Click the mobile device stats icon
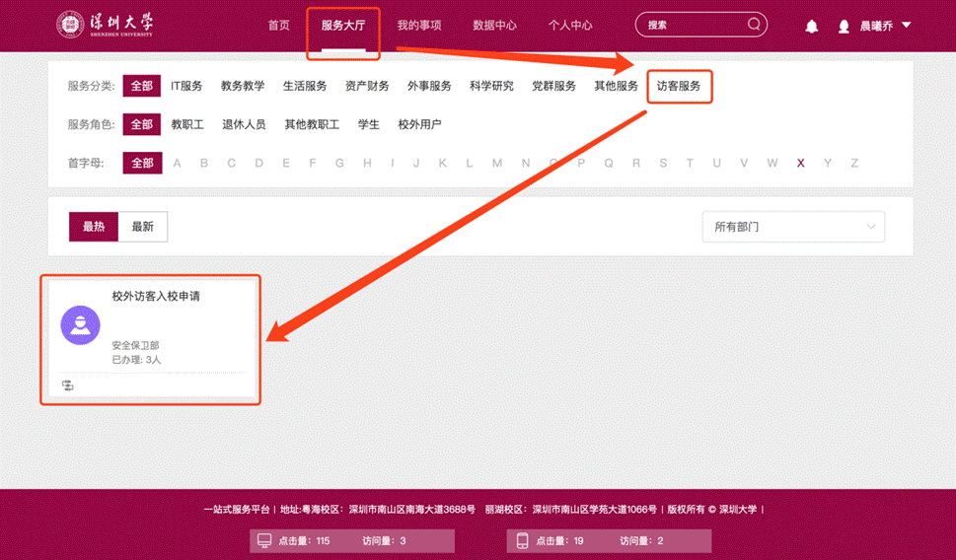 [x=523, y=540]
